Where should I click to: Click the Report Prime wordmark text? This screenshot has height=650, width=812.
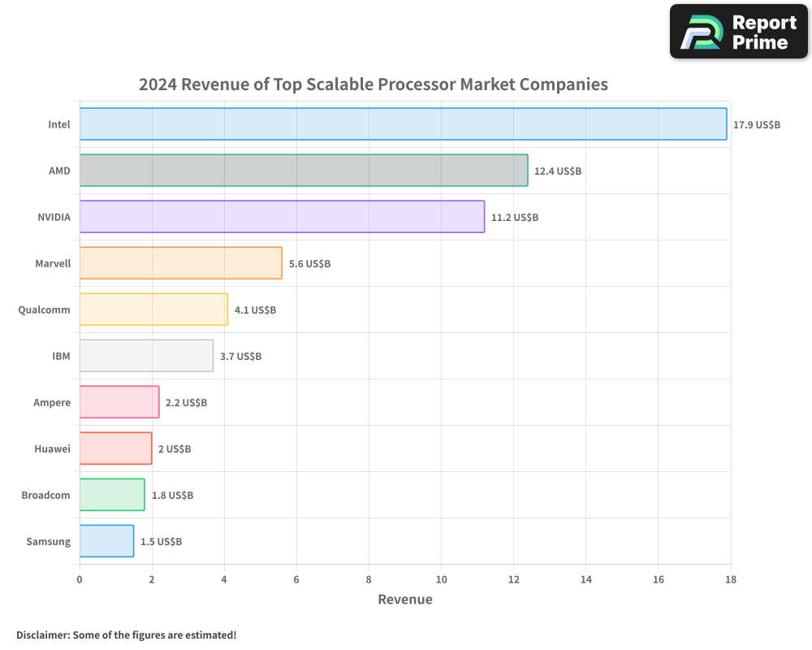[x=763, y=31]
